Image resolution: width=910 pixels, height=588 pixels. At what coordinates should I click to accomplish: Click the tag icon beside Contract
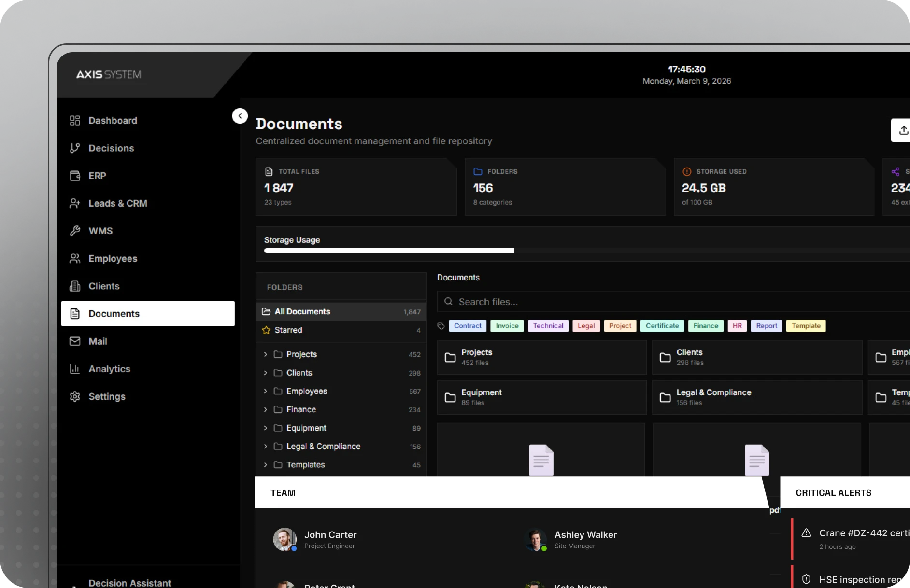click(x=441, y=326)
